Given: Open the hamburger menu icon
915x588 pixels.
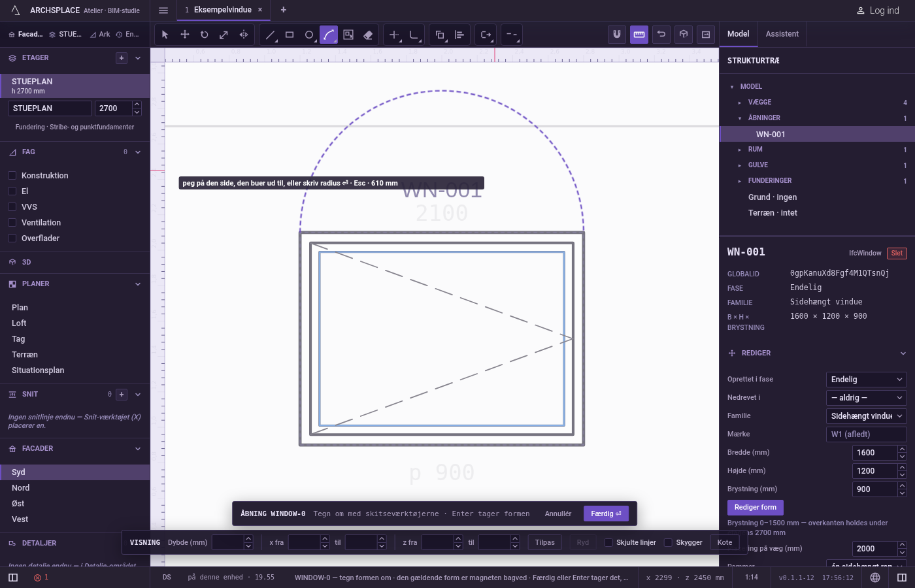Looking at the screenshot, I should 163,10.
